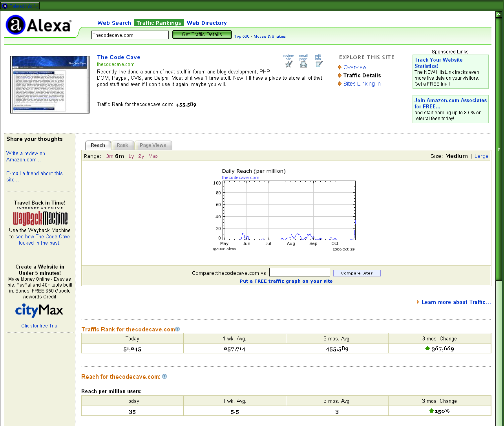Open the Top 500 link
Viewport: 504px width, 426px height.
tap(242, 37)
